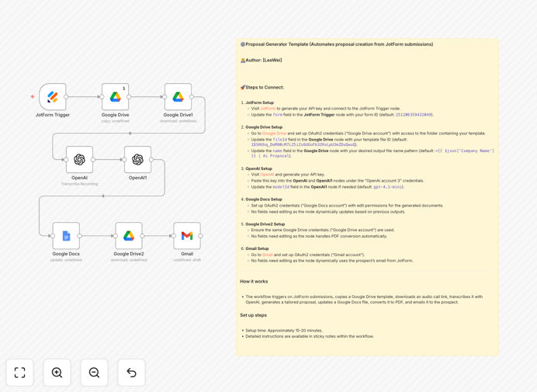This screenshot has width=537, height=392.
Task: Click the 'Google Docs Setup' heading
Action: pyautogui.click(x=264, y=199)
